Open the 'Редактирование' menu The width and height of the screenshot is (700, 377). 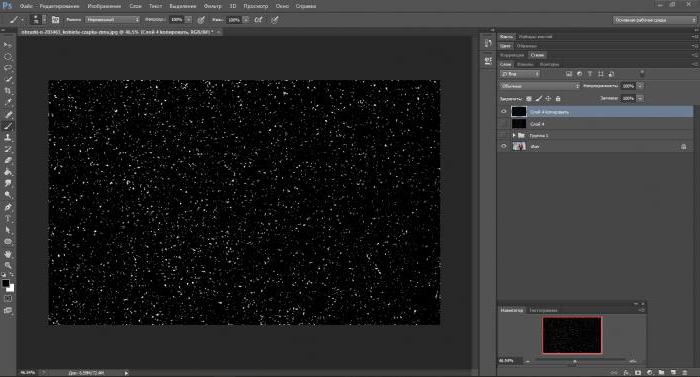click(59, 6)
